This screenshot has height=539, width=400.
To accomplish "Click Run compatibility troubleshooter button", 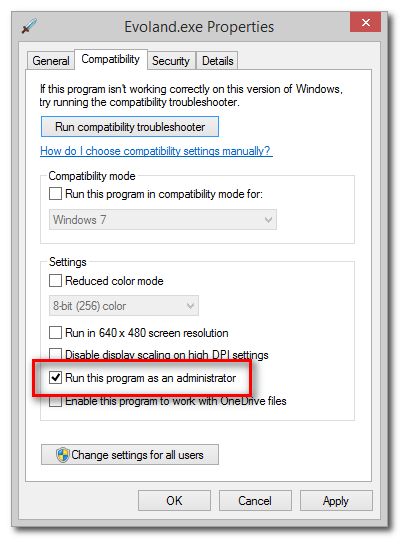I will point(130,127).
